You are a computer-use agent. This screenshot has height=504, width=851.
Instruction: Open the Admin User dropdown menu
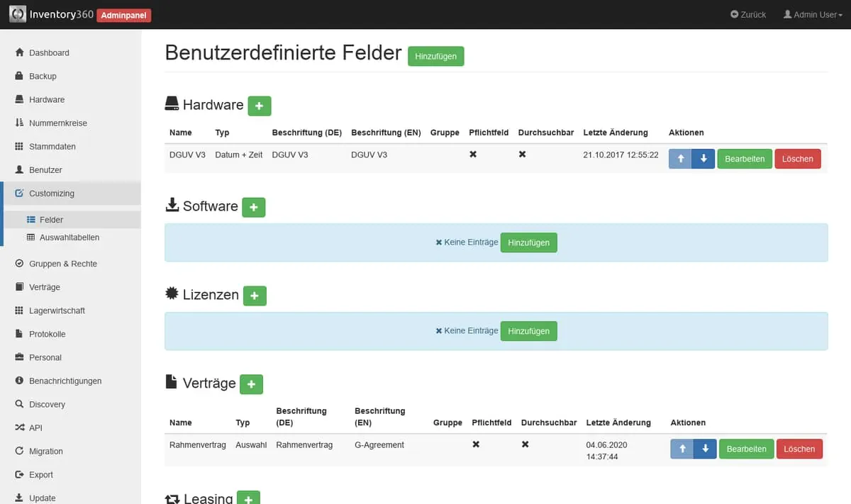pos(813,14)
